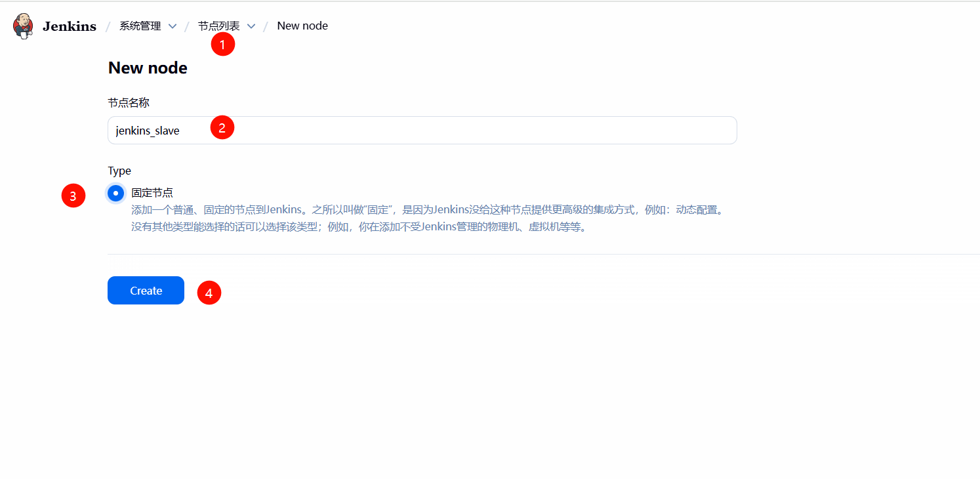Open the 系统管理 breadcrumb link

[x=140, y=26]
